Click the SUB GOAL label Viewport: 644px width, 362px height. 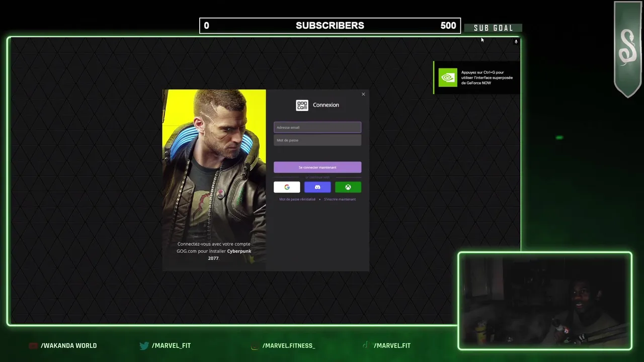coord(493,28)
